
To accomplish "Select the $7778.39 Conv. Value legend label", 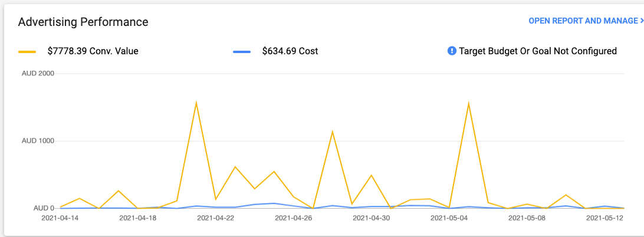I will 93,51.
